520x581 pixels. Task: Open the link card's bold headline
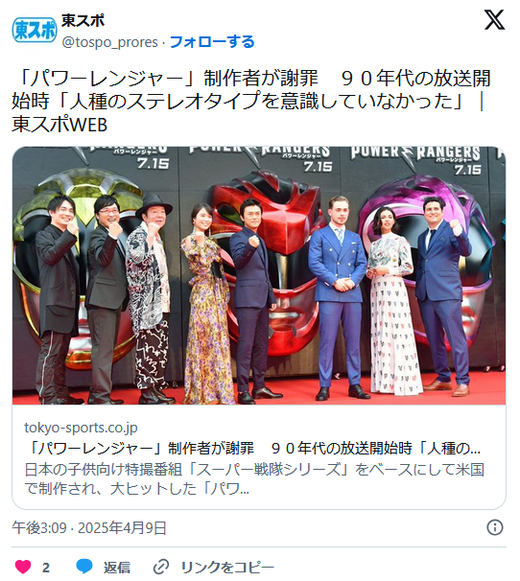tap(253, 448)
